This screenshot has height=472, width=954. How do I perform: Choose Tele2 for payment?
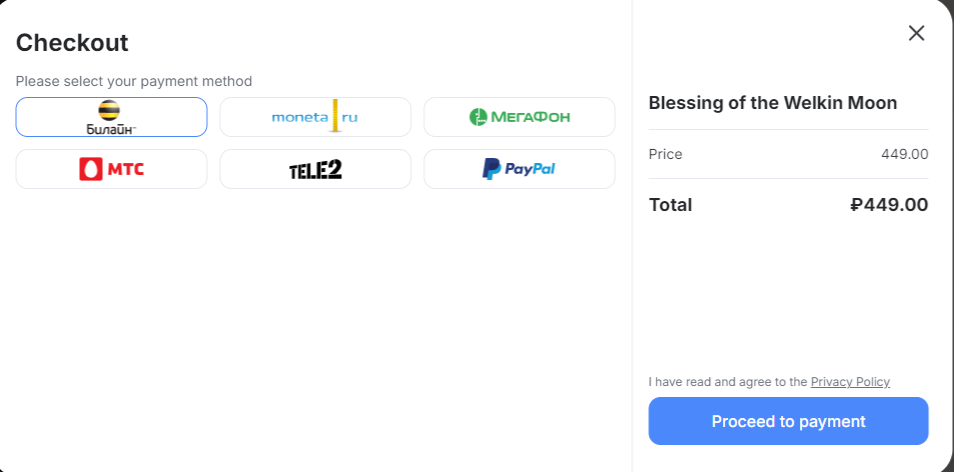click(x=315, y=169)
